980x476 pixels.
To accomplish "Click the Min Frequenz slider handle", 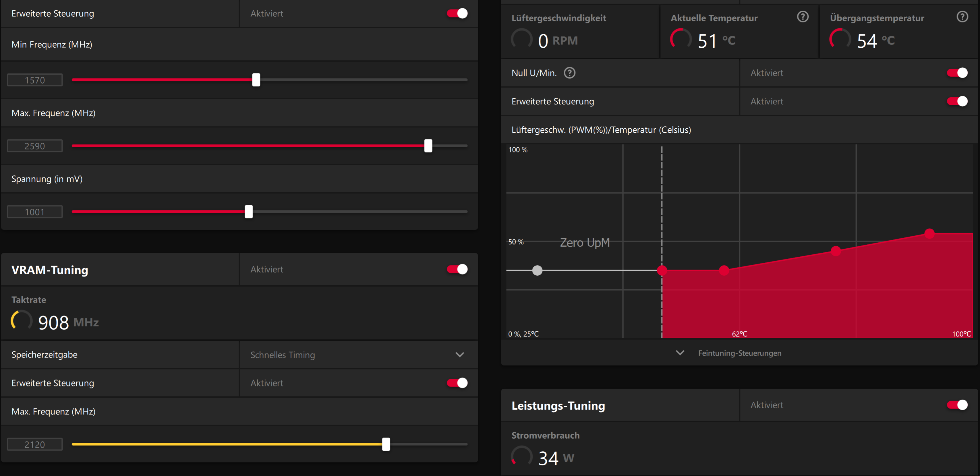I will (256, 80).
